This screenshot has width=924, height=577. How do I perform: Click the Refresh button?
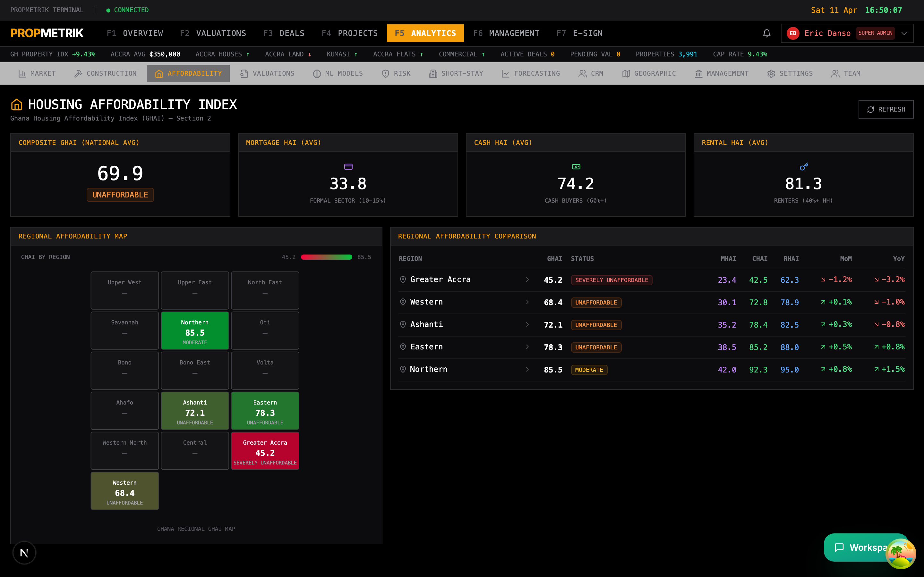pos(886,110)
